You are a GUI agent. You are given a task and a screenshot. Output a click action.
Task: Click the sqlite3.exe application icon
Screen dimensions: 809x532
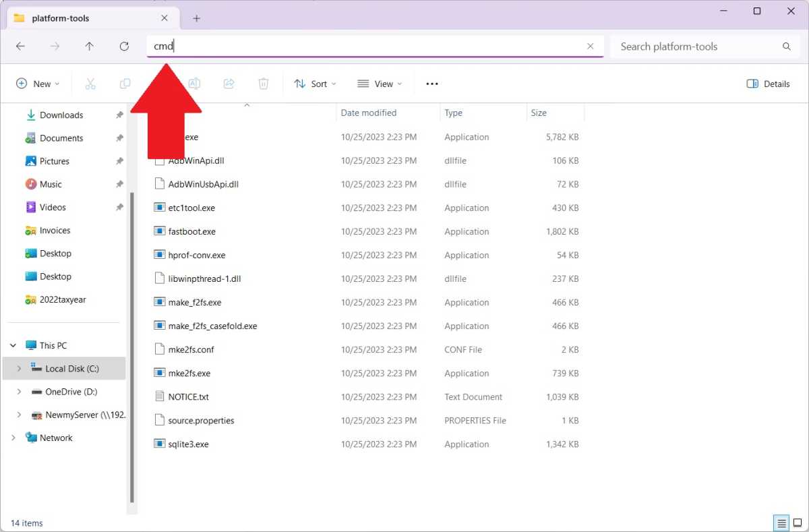tap(160, 444)
